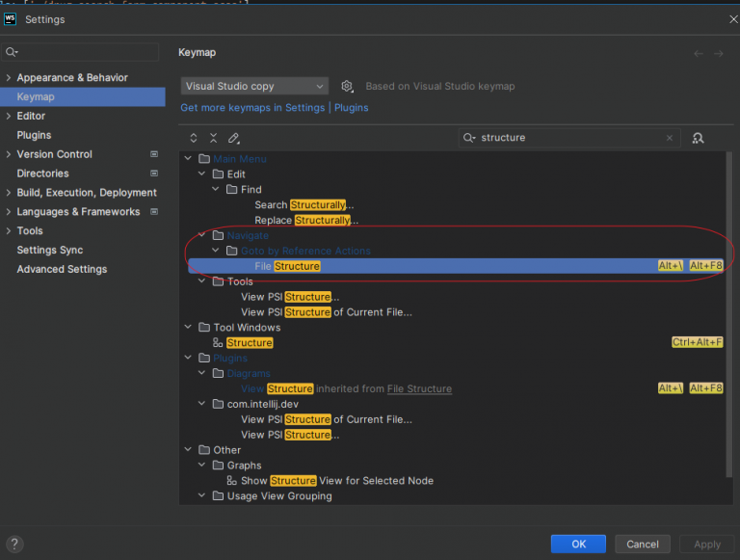
Task: Open Advanced Settings in sidebar
Action: point(61,269)
